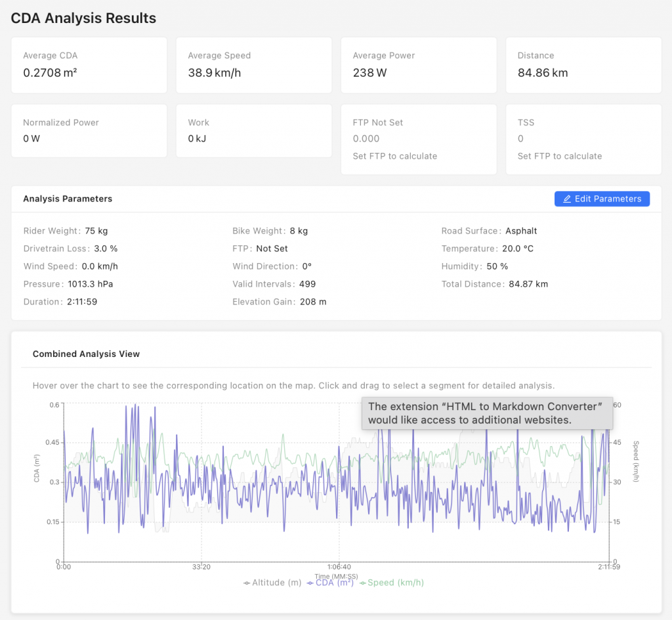
Task: Click the Combined Analysis View heading
Action: 86,354
